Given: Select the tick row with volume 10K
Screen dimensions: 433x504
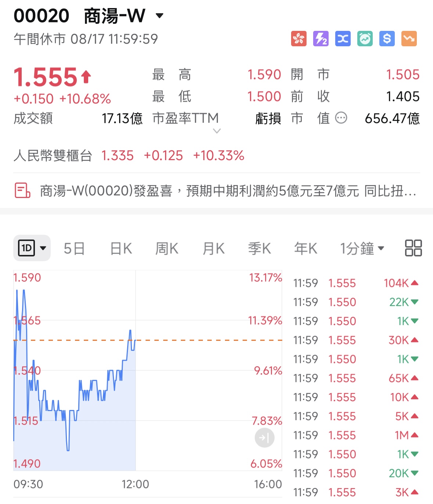Looking at the screenshot, I should pos(356,397).
